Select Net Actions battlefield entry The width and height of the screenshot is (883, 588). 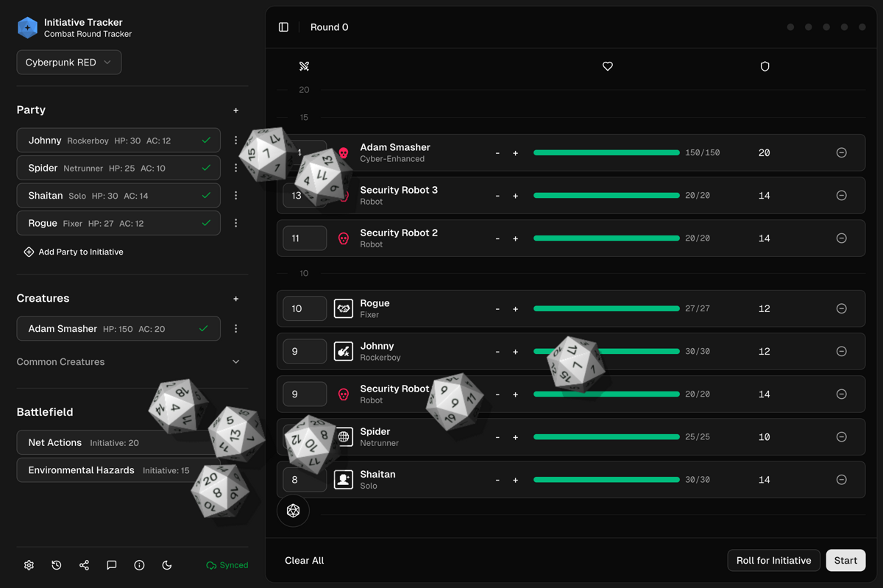[118, 442]
